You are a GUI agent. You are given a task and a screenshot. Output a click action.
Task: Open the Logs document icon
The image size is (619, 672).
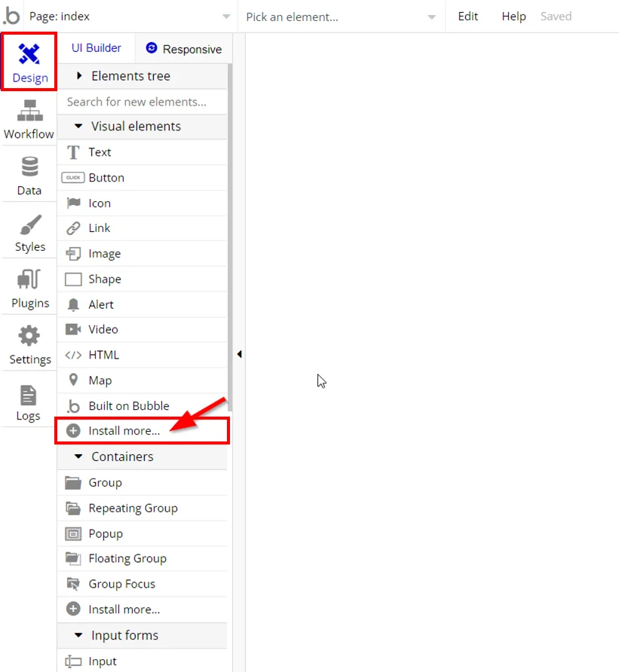click(28, 396)
